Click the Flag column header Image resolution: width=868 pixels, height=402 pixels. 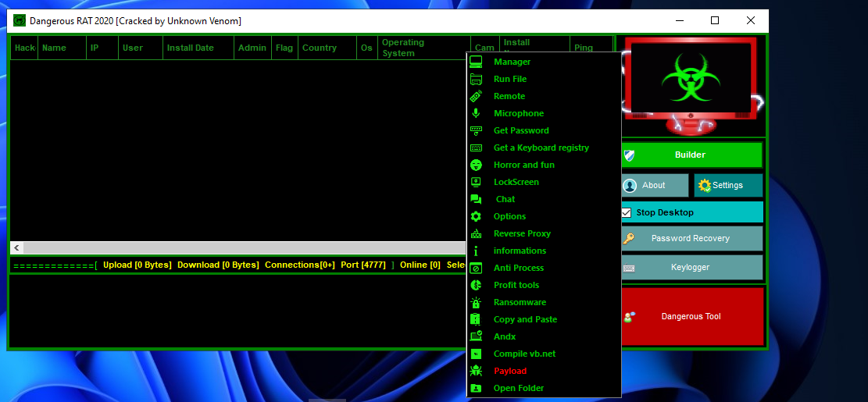[x=285, y=48]
